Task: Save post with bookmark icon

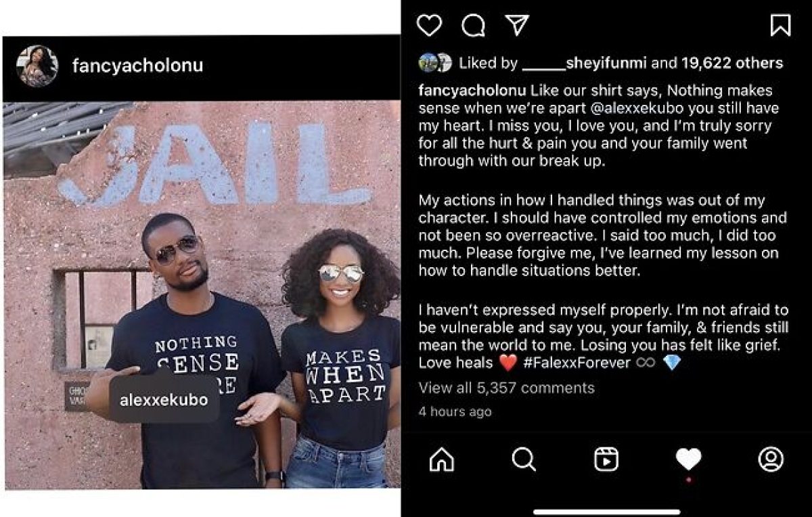Action: (x=780, y=25)
